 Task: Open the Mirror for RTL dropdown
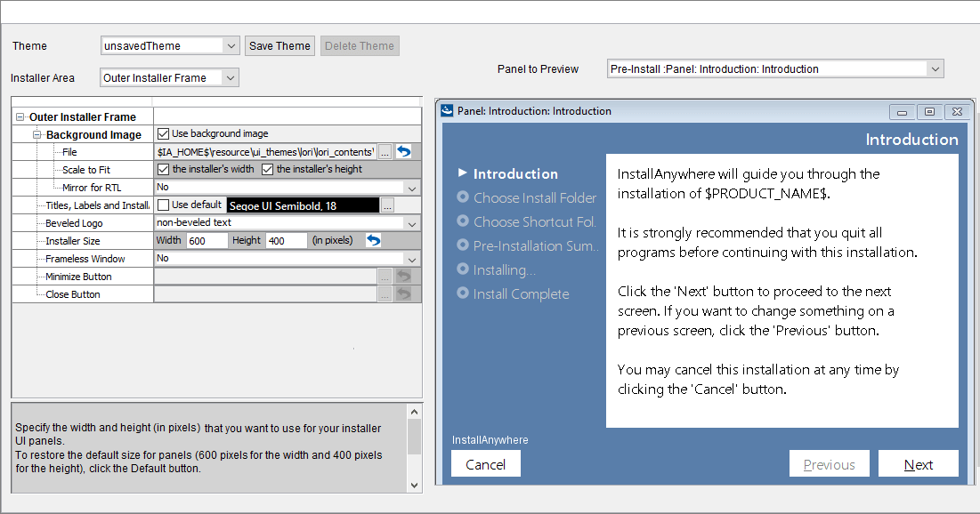coord(411,188)
